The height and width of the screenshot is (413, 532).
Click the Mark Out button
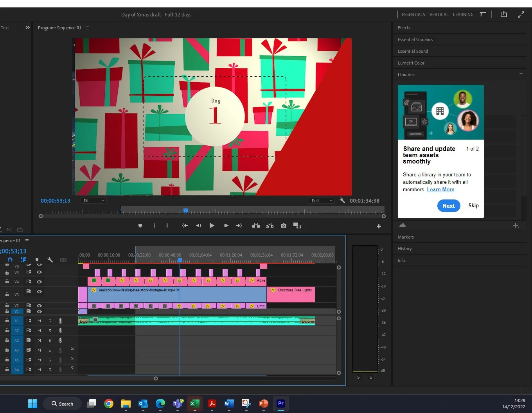[x=167, y=226]
